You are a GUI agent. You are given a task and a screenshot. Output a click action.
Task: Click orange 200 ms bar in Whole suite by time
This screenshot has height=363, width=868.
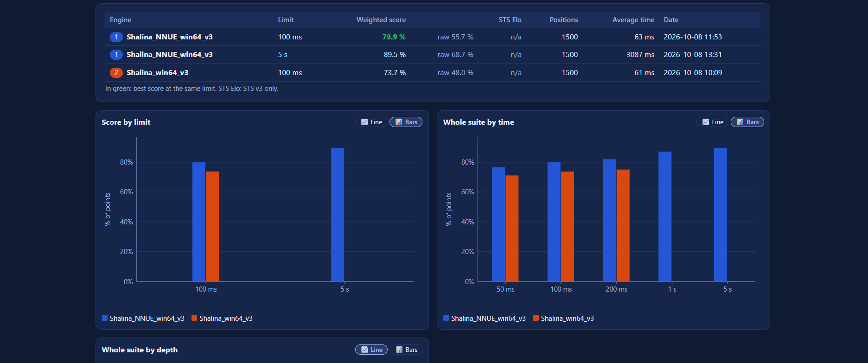coord(623,225)
